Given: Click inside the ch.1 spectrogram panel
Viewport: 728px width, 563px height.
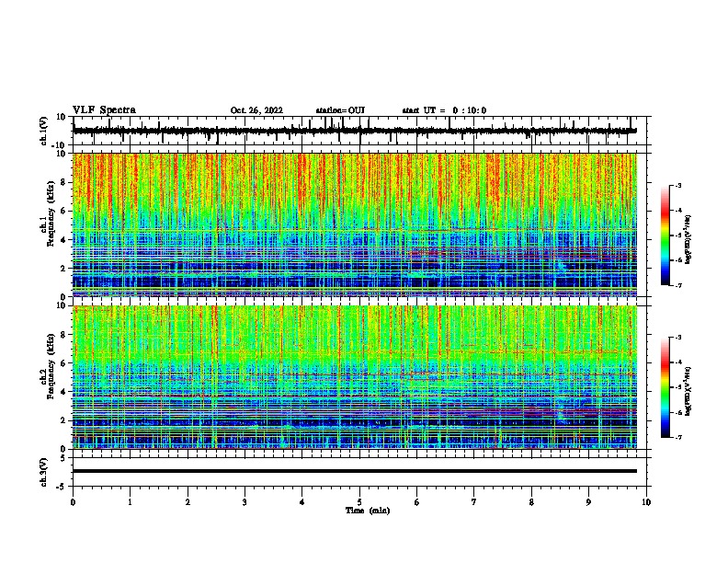Looking at the screenshot, I should [355, 224].
